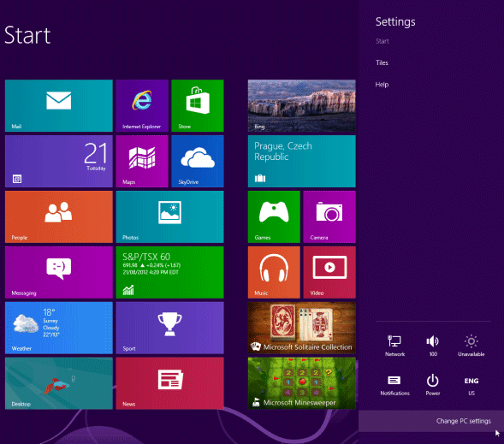Image resolution: width=504 pixels, height=444 pixels.
Task: Open the S&P/TSX 60 Finance tile
Action: point(169,272)
